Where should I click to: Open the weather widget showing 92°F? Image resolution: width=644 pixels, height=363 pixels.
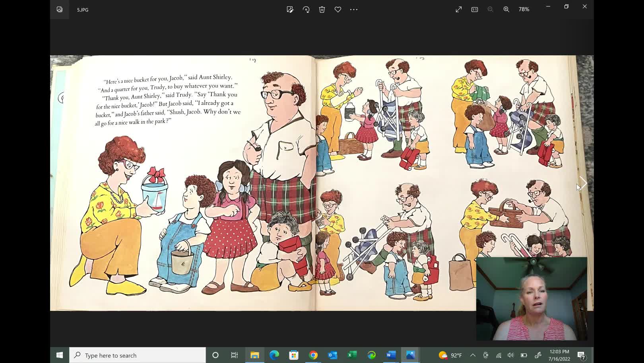pyautogui.click(x=450, y=355)
